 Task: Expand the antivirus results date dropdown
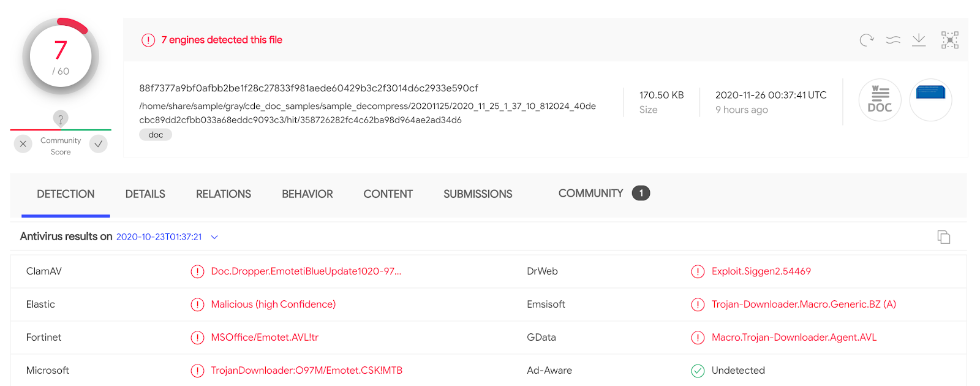pyautogui.click(x=214, y=237)
